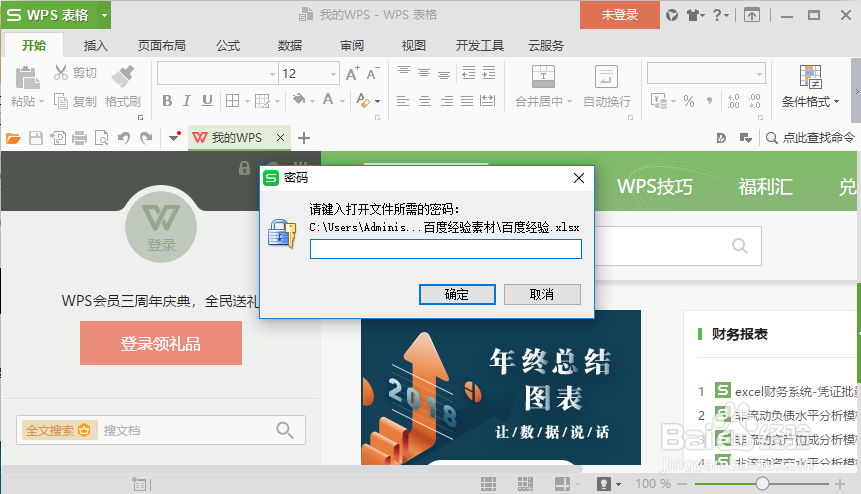
Task: Click the 未登录 login button
Action: pos(619,15)
